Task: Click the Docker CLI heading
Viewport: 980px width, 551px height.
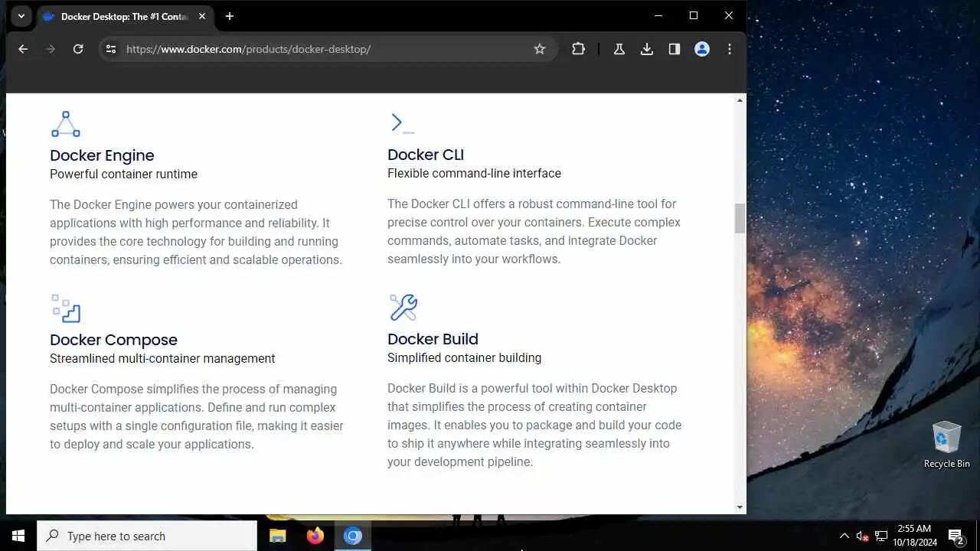Action: (426, 155)
